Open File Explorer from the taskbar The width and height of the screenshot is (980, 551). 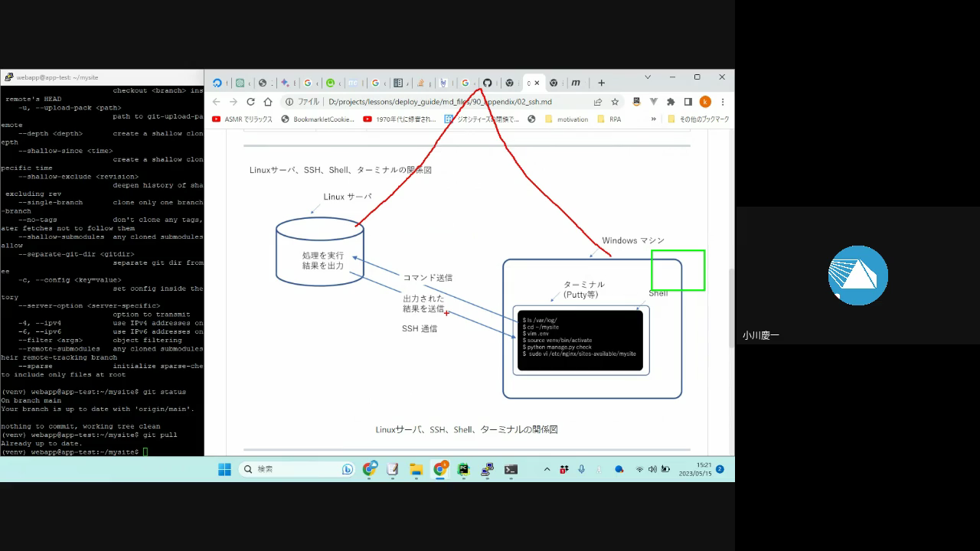(x=416, y=469)
